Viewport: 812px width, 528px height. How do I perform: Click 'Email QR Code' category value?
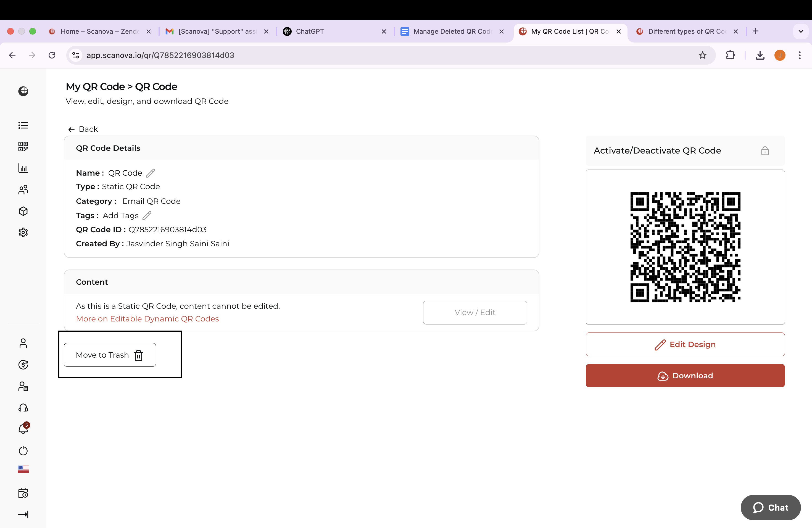click(x=151, y=201)
